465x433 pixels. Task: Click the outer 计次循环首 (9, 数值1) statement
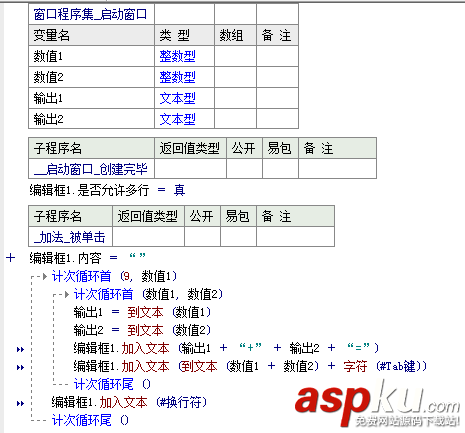coord(114,276)
